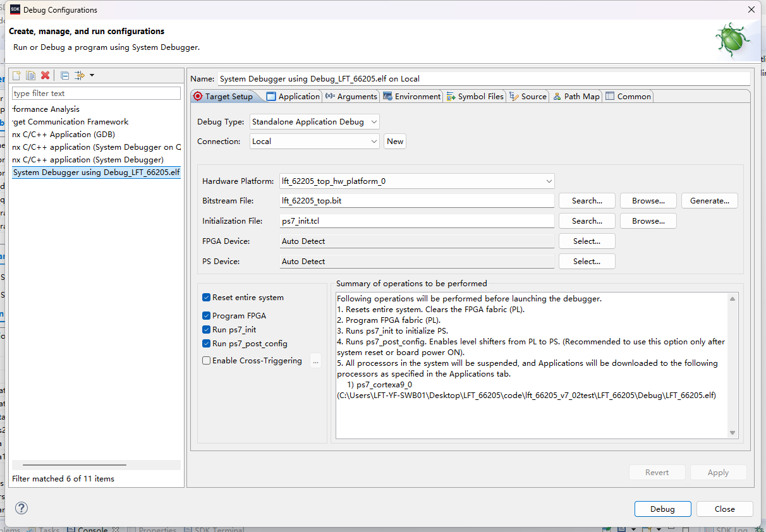
Task: Click the summary text vertical scrollbar
Action: pos(733,365)
